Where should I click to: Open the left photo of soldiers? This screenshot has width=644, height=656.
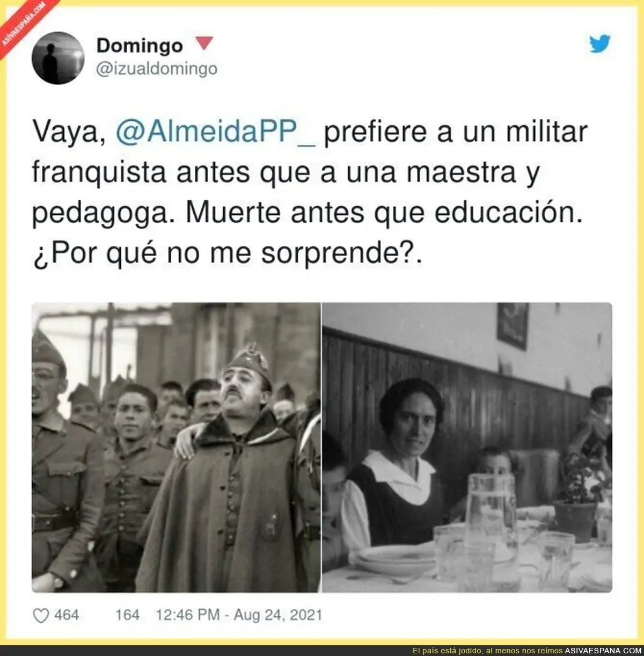tap(176, 447)
